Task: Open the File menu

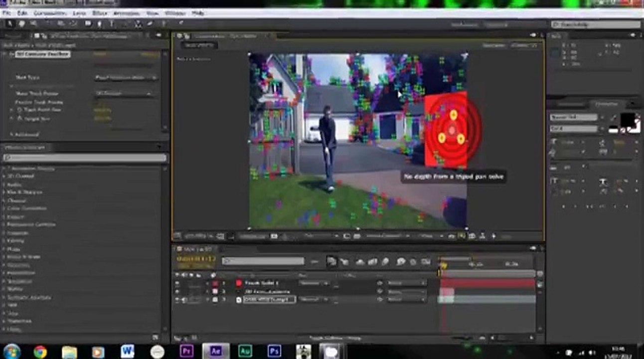Action: pos(7,13)
